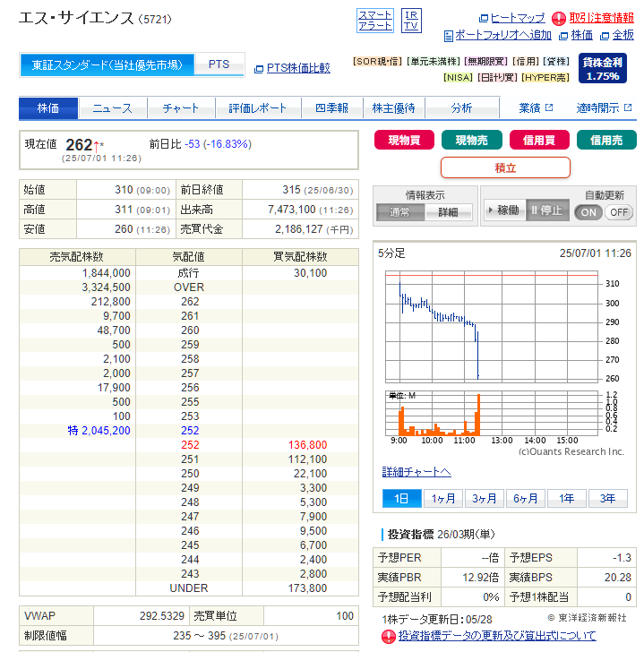Click the OVER row in order book
This screenshot has width=644, height=652.
(189, 287)
